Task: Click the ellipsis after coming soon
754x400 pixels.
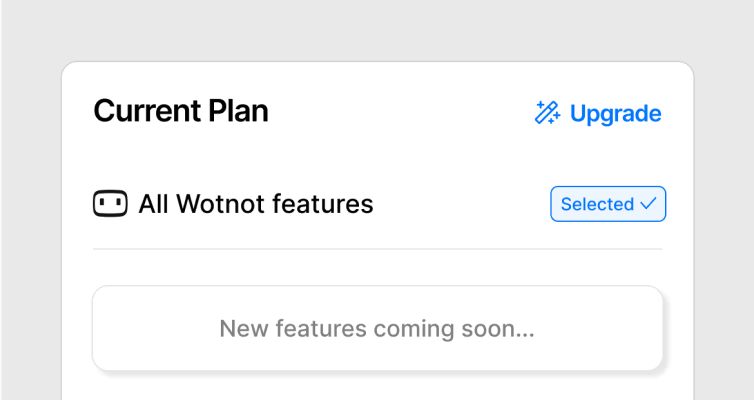Action: (x=526, y=336)
